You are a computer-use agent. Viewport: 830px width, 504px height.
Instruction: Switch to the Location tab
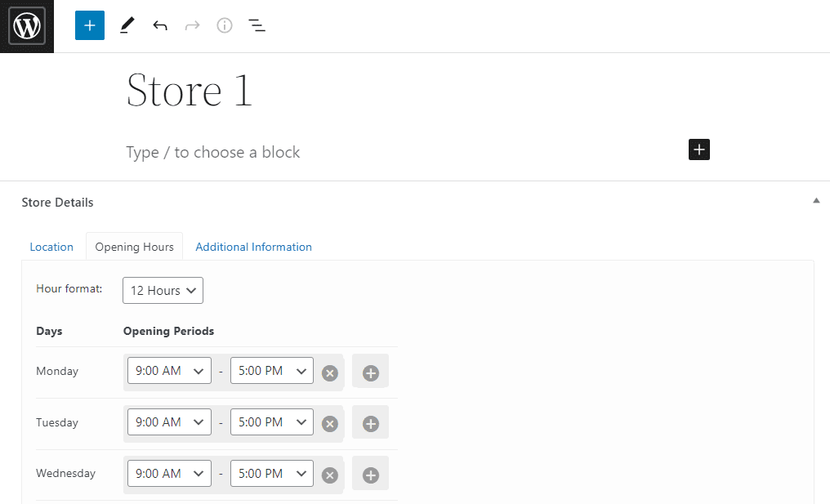click(51, 247)
